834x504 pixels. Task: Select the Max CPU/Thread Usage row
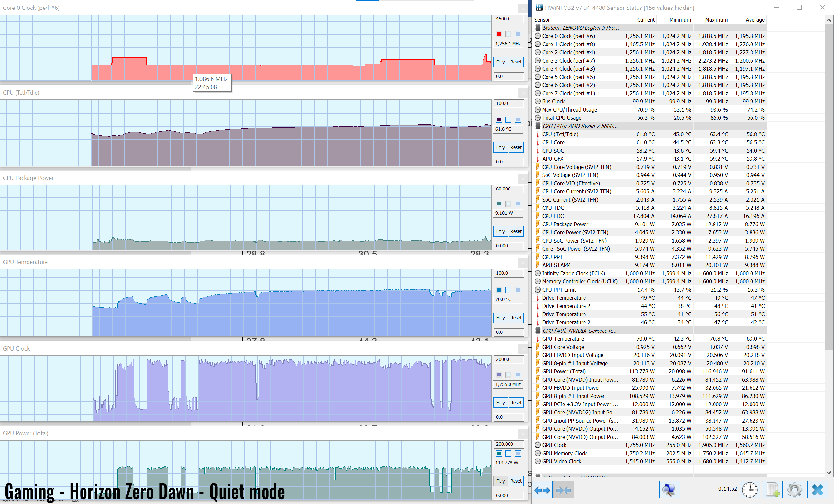click(649, 110)
